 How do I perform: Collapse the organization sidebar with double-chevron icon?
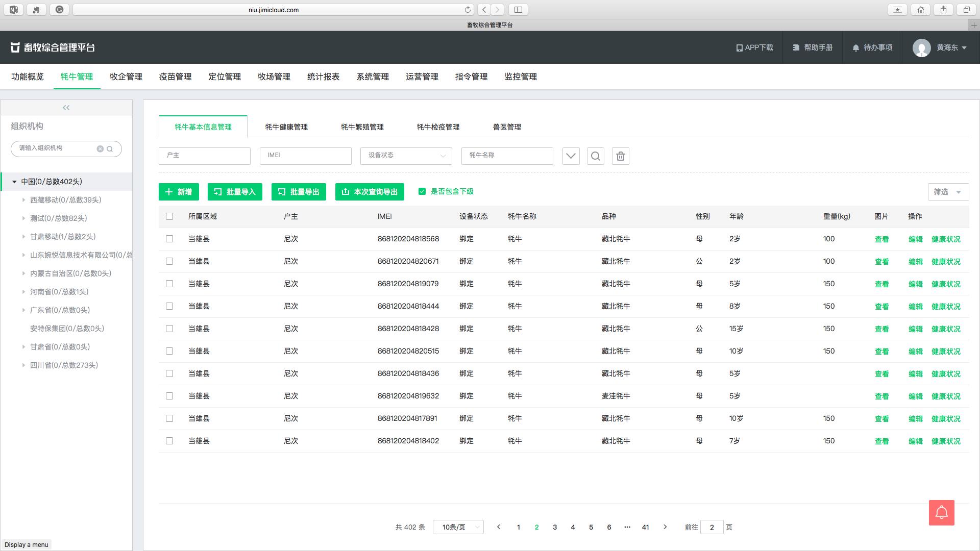pos(66,108)
